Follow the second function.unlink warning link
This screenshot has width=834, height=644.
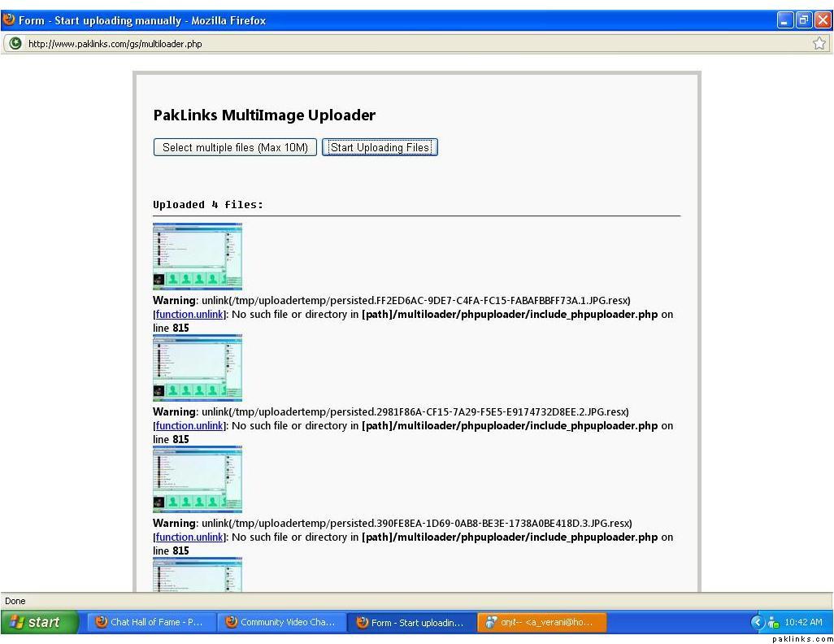(189, 426)
